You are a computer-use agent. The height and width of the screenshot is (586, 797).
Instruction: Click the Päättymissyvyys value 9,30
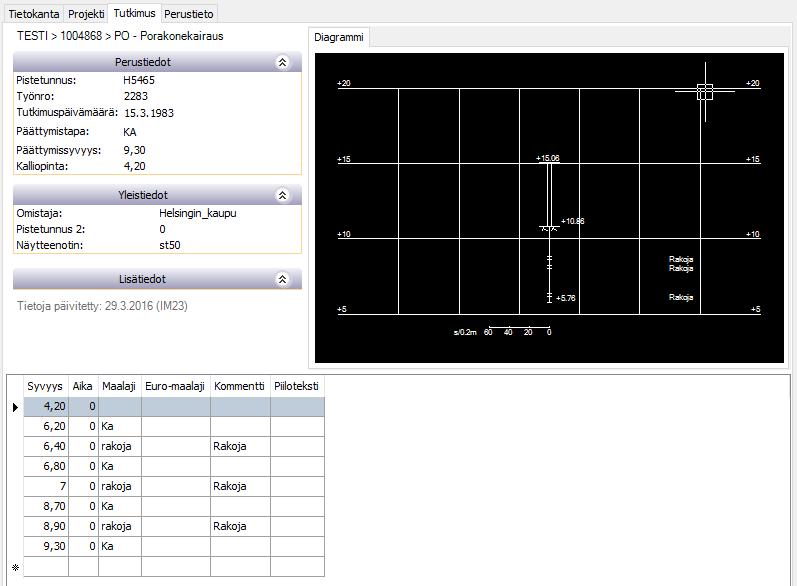135,150
